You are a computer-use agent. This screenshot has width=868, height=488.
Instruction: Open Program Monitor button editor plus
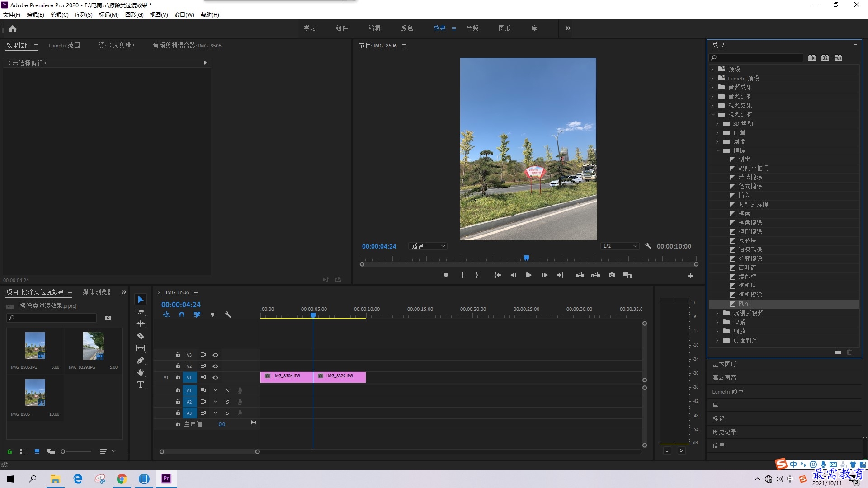(690, 276)
